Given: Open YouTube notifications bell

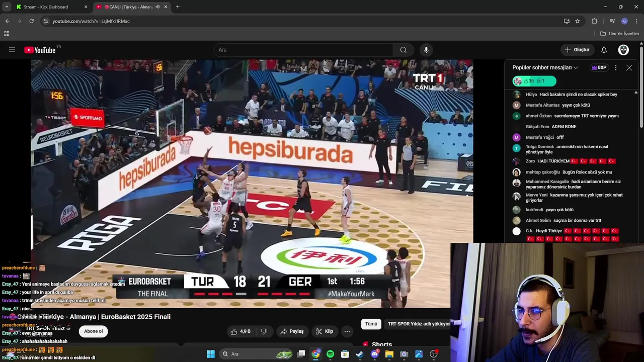Looking at the screenshot, I should click(x=604, y=50).
